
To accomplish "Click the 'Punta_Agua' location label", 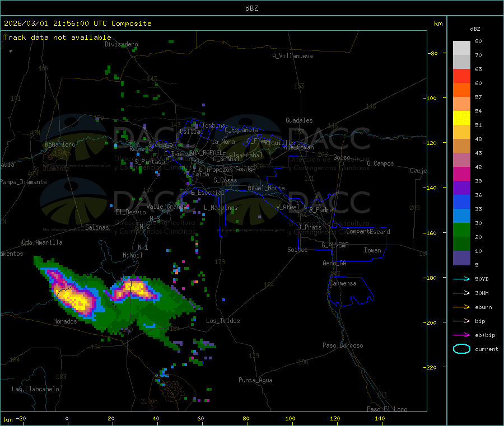I will [255, 380].
